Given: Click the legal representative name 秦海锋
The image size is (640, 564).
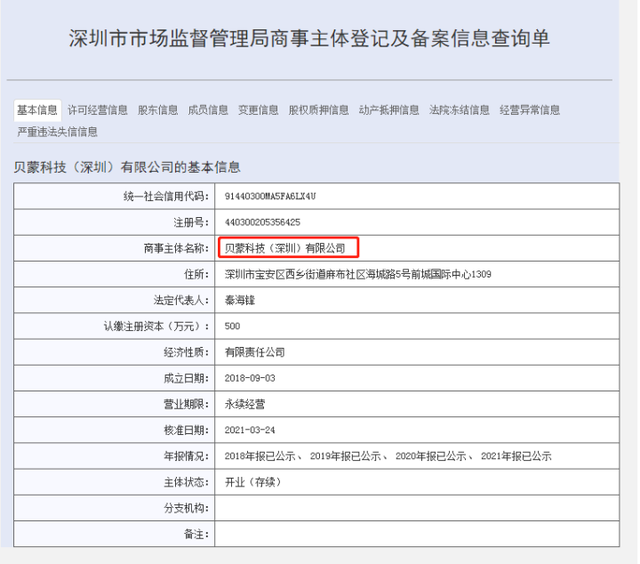Looking at the screenshot, I should 239,300.
